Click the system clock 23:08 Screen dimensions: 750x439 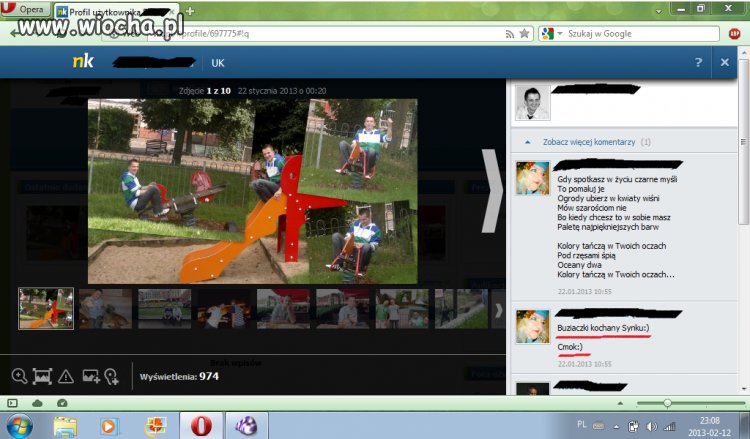point(709,421)
